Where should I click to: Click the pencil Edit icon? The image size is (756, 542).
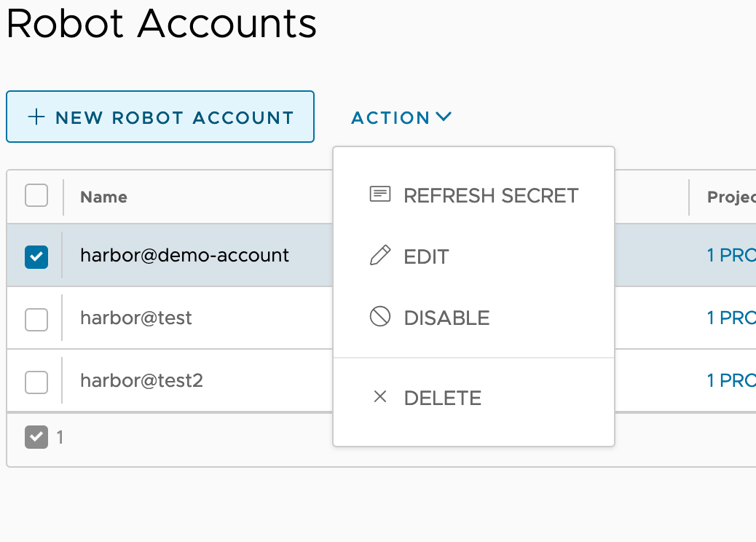[x=379, y=256]
